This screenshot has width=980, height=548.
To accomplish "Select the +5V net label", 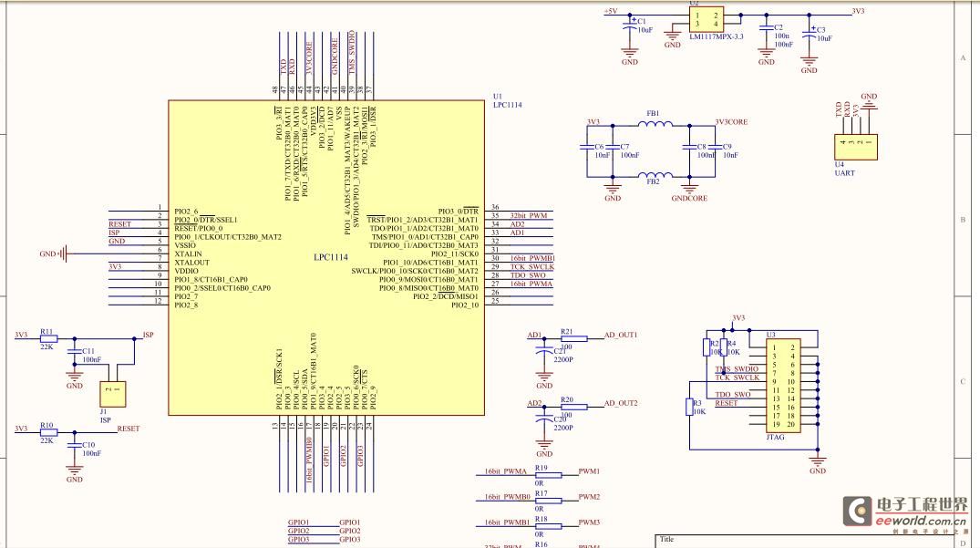I will click(611, 11).
